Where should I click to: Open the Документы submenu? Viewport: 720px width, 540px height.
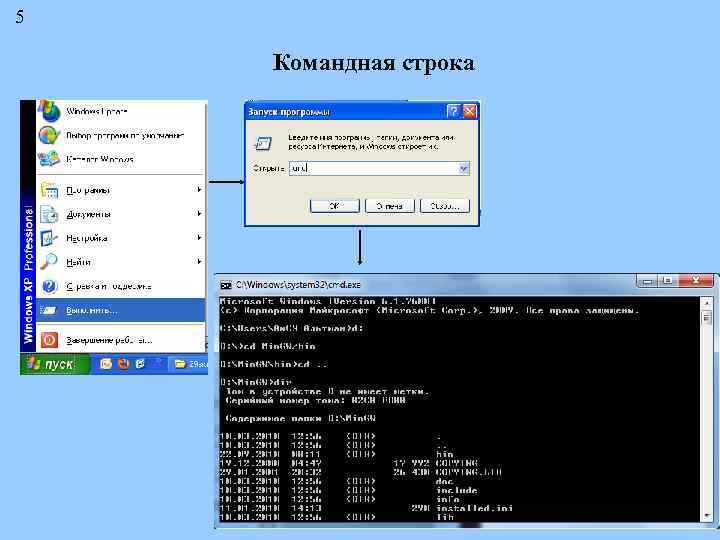click(121, 214)
